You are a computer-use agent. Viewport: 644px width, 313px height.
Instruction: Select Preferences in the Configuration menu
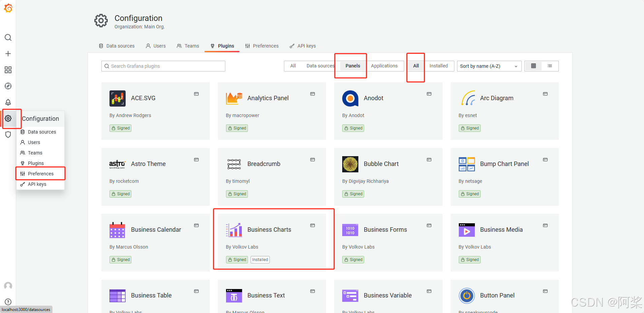pos(40,173)
